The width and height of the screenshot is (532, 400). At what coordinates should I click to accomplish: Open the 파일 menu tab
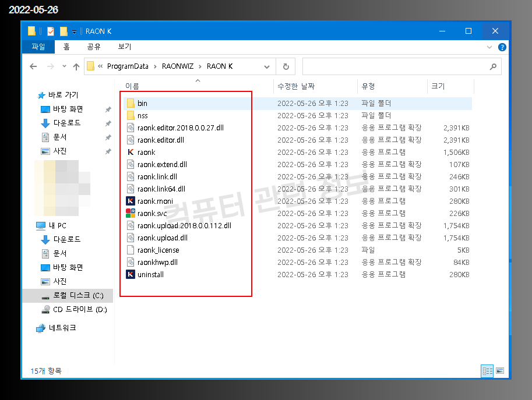coord(38,47)
